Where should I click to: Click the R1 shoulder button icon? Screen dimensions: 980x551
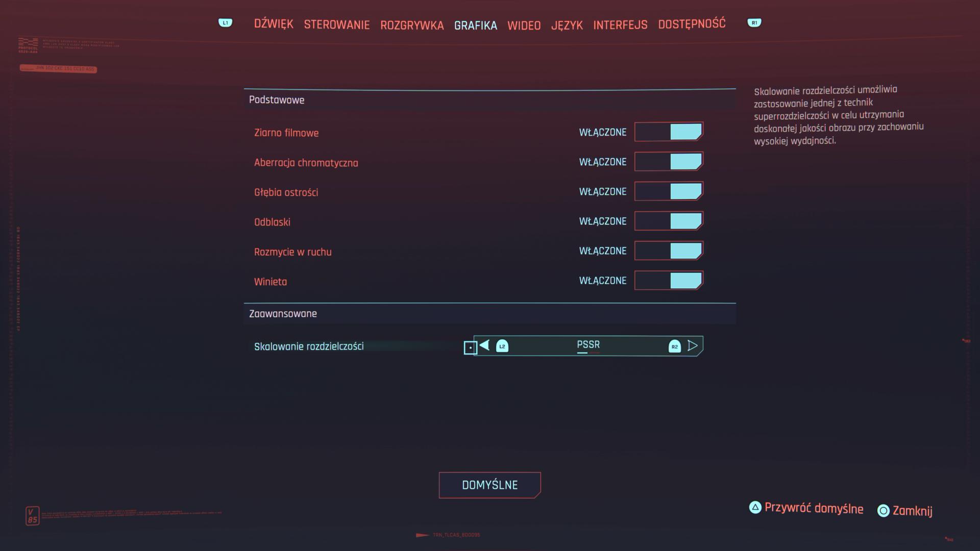click(x=754, y=22)
